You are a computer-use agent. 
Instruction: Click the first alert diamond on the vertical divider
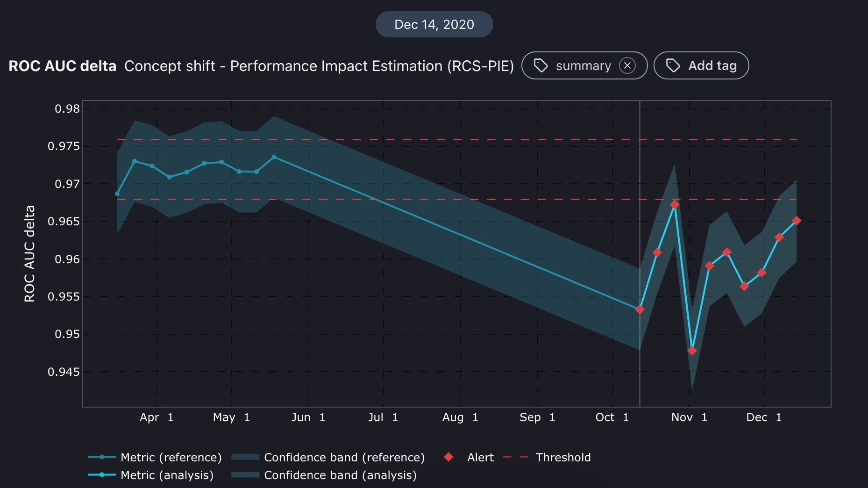640,309
